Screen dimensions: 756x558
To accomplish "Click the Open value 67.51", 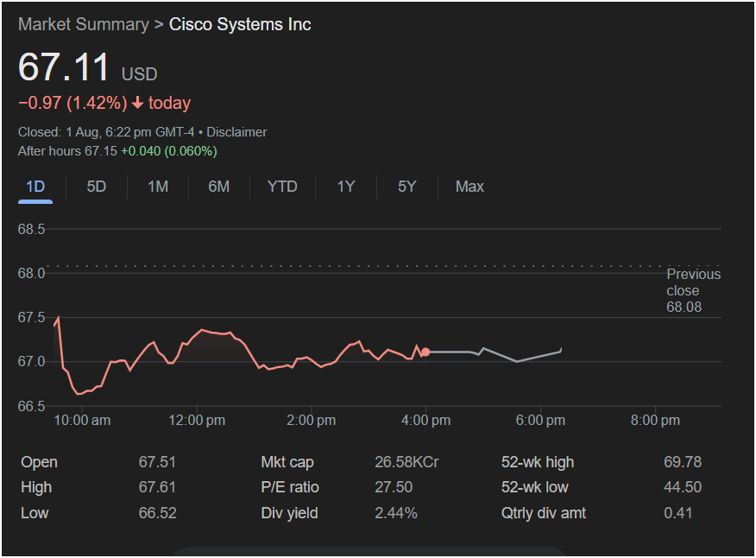I will (x=157, y=462).
